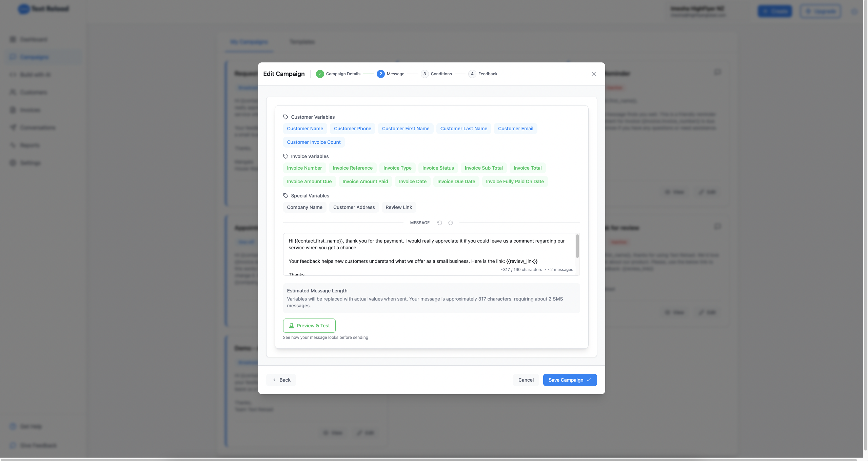Click the redo icon beside MESSAGE
The image size is (868, 461).
[x=451, y=223]
